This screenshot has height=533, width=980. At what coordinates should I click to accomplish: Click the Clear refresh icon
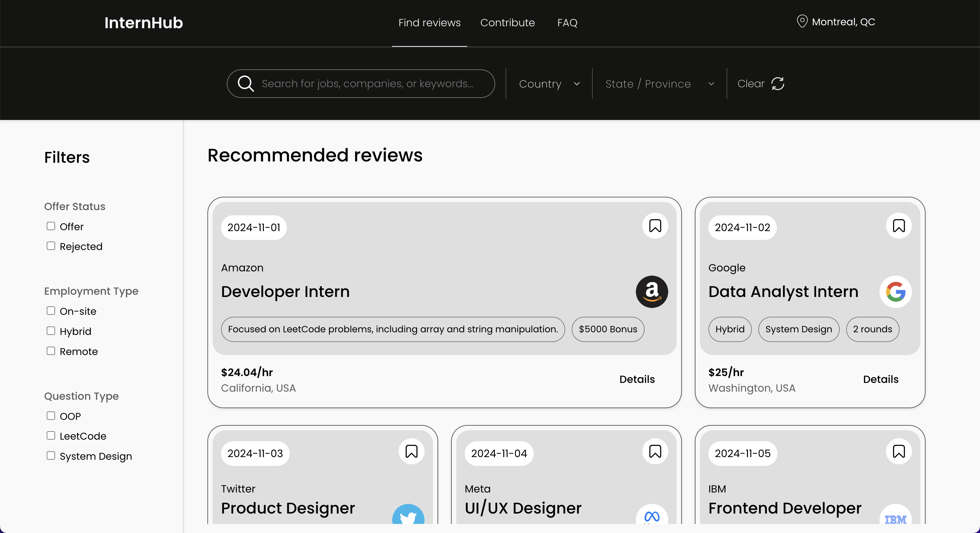(777, 84)
